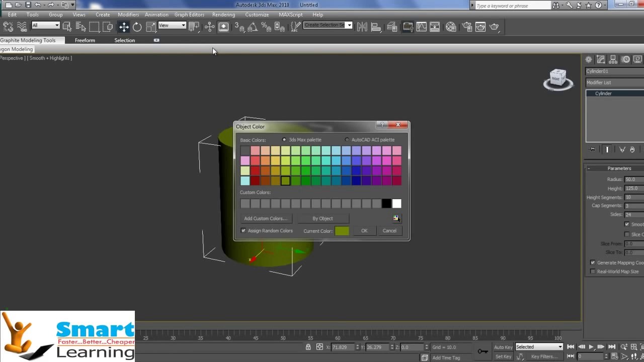
Task: Open the Rendering menu
Action: [x=223, y=15]
